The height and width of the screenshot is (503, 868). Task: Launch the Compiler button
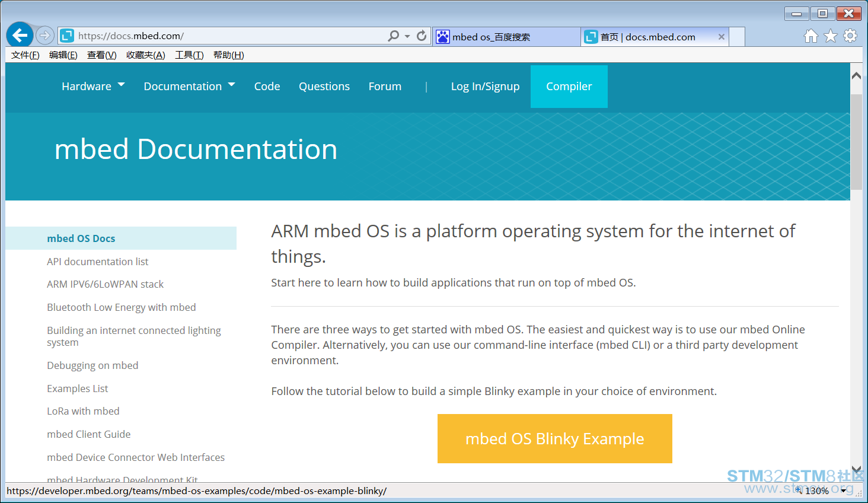569,87
